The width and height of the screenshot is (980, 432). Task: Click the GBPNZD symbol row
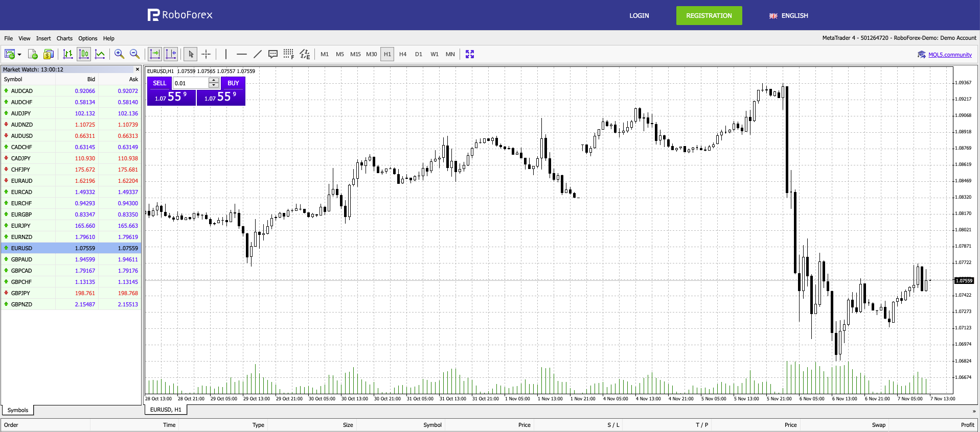point(71,304)
